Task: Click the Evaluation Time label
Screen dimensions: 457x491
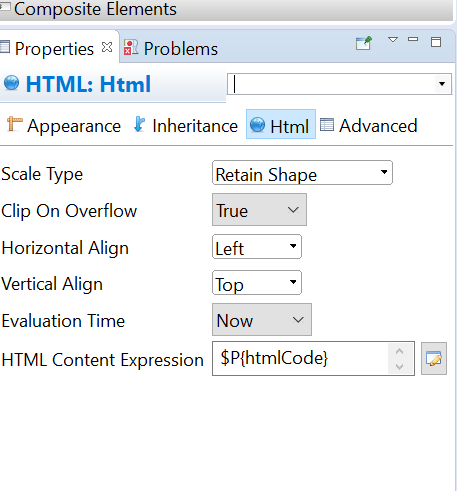Action: pos(63,321)
